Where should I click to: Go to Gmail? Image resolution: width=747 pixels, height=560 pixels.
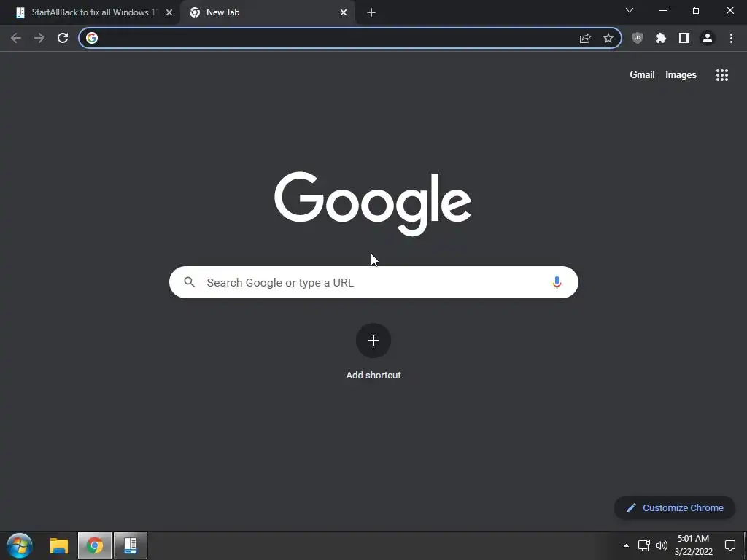click(642, 75)
